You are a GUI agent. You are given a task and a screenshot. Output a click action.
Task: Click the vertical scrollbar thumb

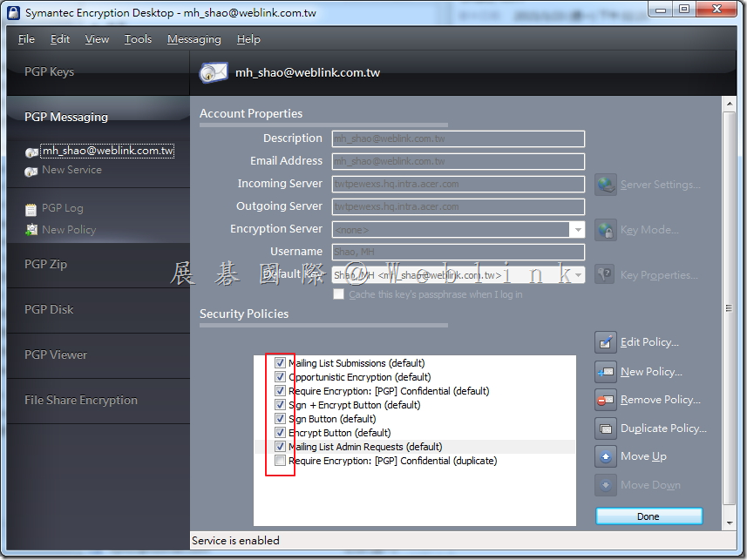tap(729, 308)
